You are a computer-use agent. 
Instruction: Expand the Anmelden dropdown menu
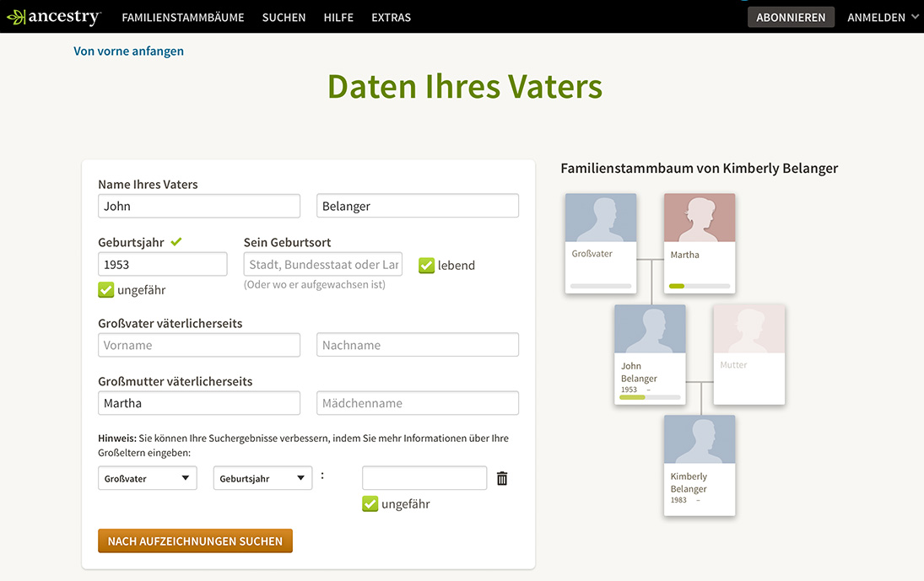883,17
